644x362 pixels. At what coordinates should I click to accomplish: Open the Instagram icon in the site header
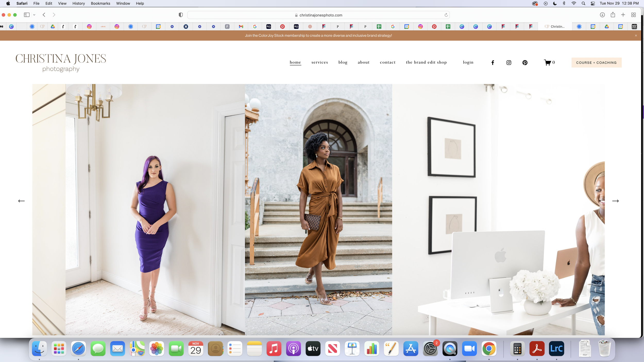tap(509, 63)
